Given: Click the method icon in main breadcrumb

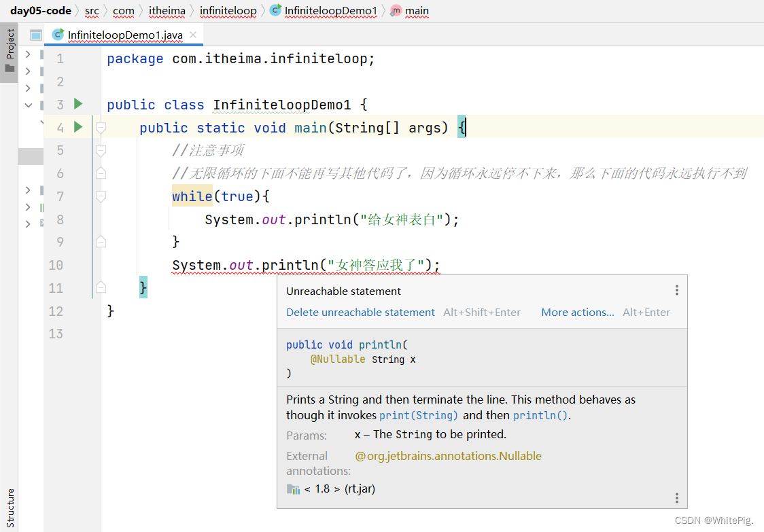Looking at the screenshot, I should 396,10.
